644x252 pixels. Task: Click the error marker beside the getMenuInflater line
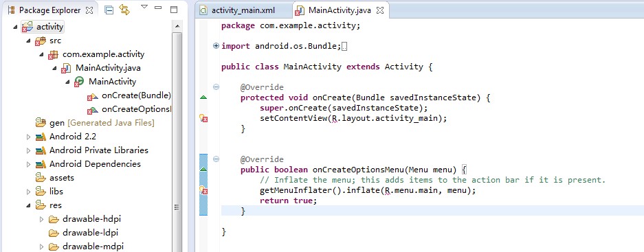tap(203, 191)
